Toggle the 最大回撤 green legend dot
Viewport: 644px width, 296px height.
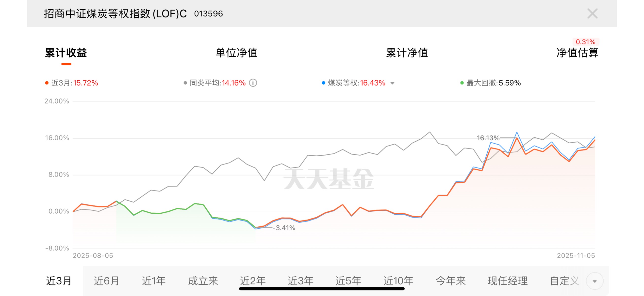point(462,83)
